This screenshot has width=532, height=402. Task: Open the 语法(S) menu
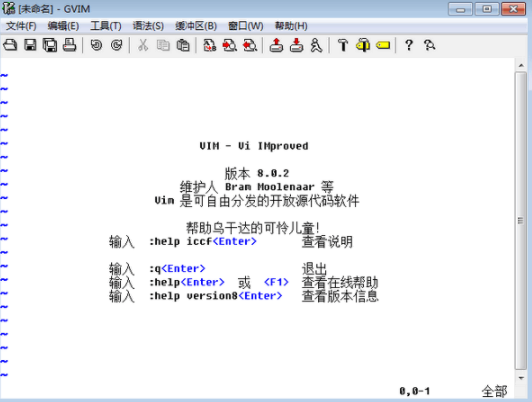click(148, 26)
